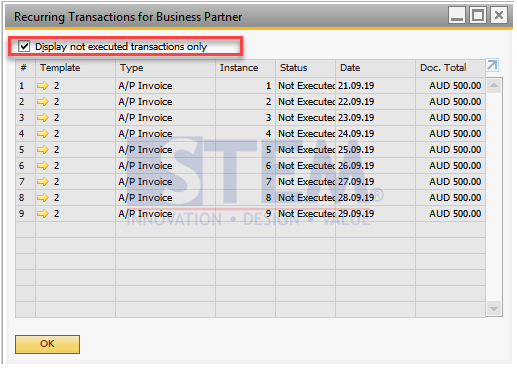Select date cell 29.09.19
Viewport: 517px width, 369px height.
coord(375,214)
